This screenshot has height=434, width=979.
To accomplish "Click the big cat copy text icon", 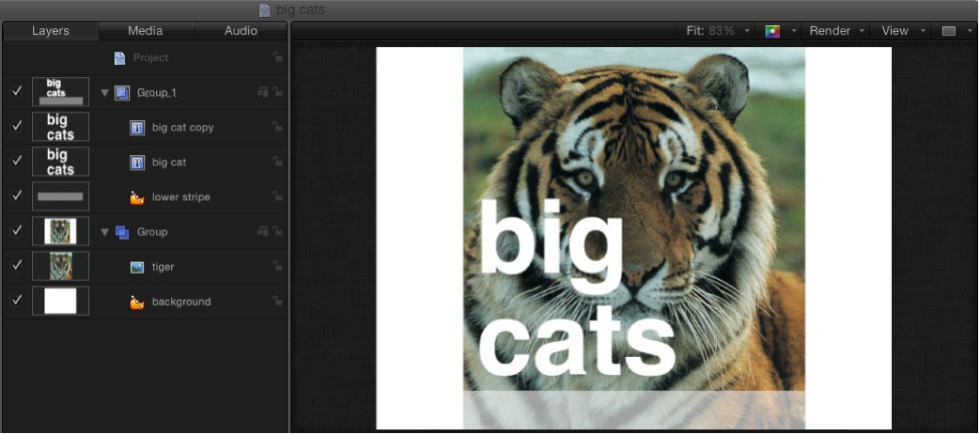I will click(137, 128).
